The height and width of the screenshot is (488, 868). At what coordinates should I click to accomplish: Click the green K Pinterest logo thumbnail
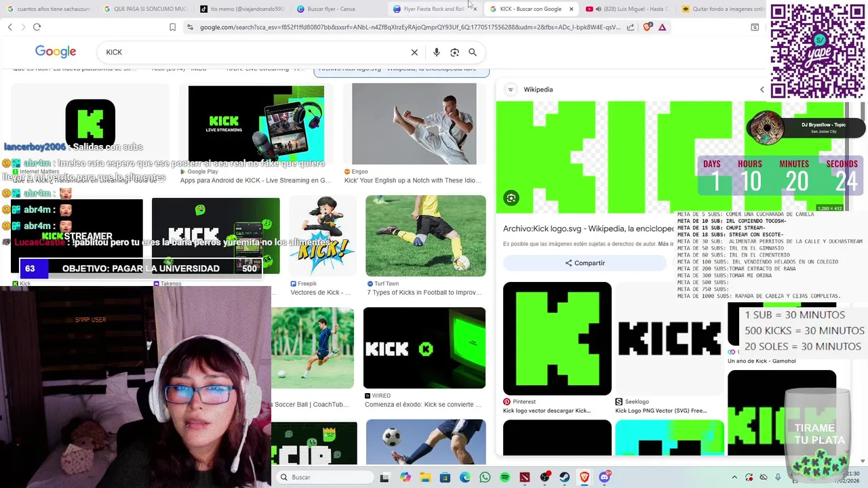[557, 338]
